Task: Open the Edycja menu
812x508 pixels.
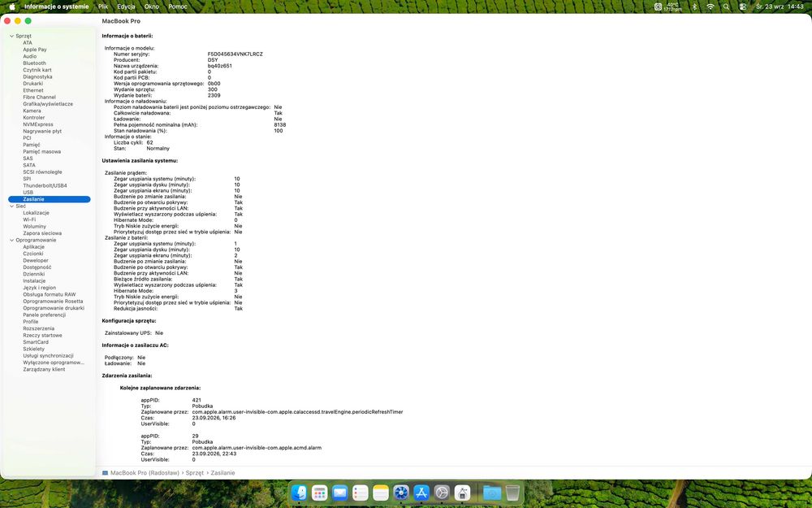Action: pos(126,7)
